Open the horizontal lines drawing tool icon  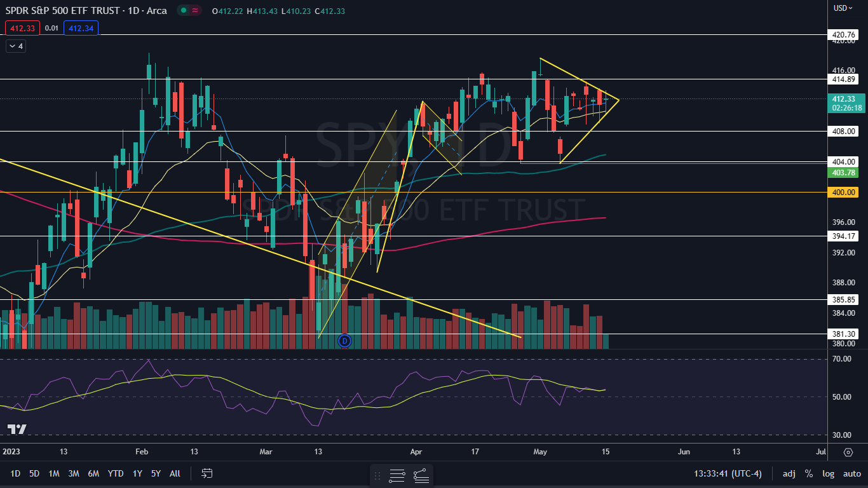click(x=397, y=475)
